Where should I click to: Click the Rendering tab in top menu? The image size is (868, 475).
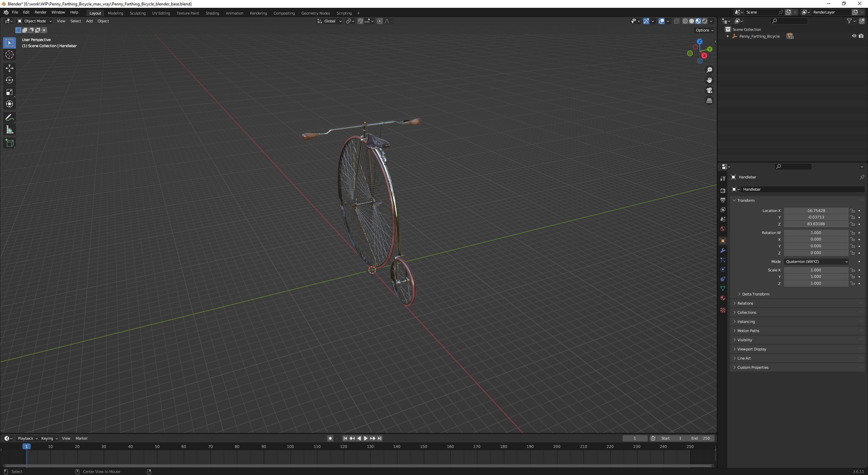pos(258,12)
